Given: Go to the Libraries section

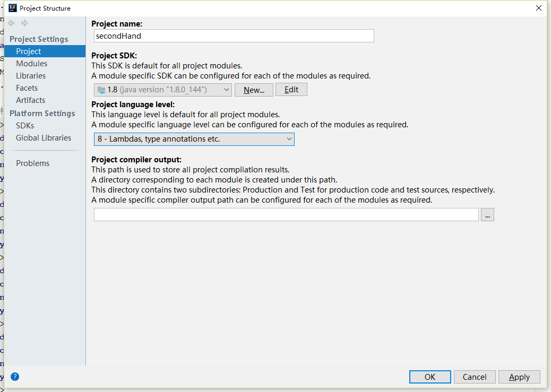Looking at the screenshot, I should (31, 76).
